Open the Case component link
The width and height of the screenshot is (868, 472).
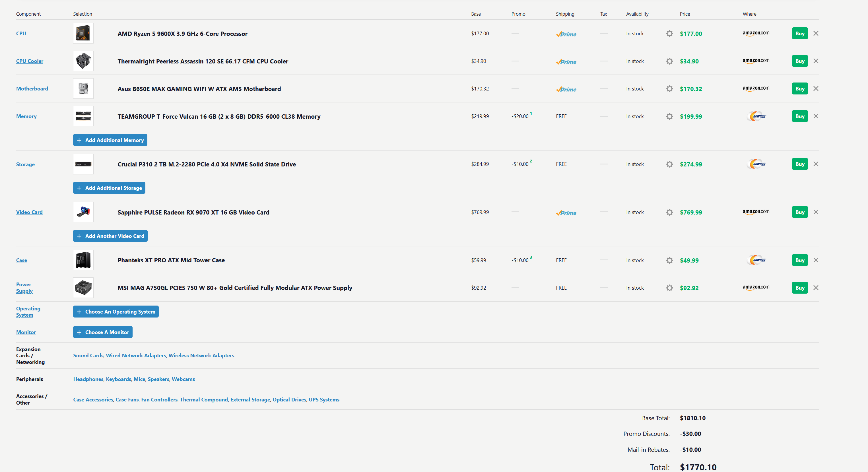click(x=22, y=260)
